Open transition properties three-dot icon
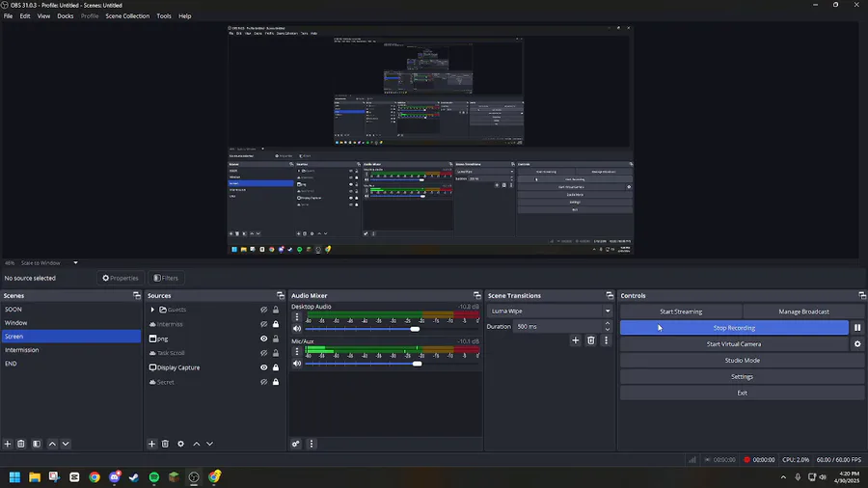This screenshot has width=868, height=488. tap(607, 340)
